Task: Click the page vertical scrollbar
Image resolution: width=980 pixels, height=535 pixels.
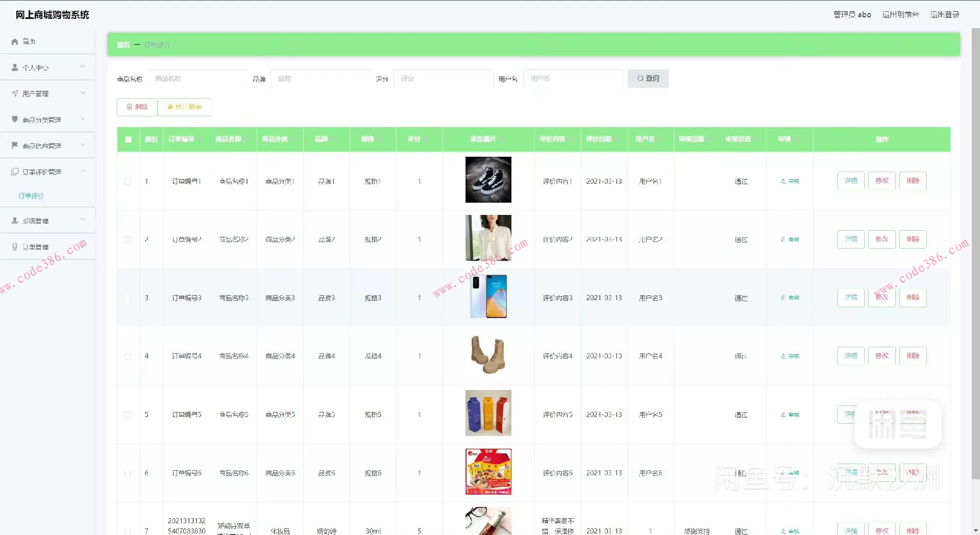Action: click(x=975, y=255)
